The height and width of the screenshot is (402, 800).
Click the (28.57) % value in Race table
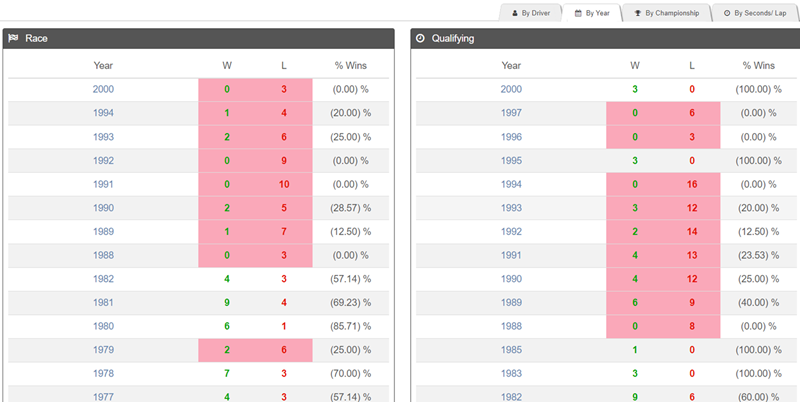pos(351,208)
